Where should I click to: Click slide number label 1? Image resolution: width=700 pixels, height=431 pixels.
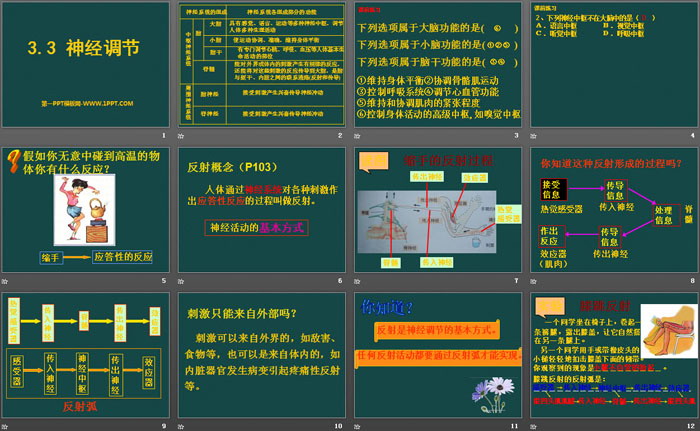tap(164, 135)
